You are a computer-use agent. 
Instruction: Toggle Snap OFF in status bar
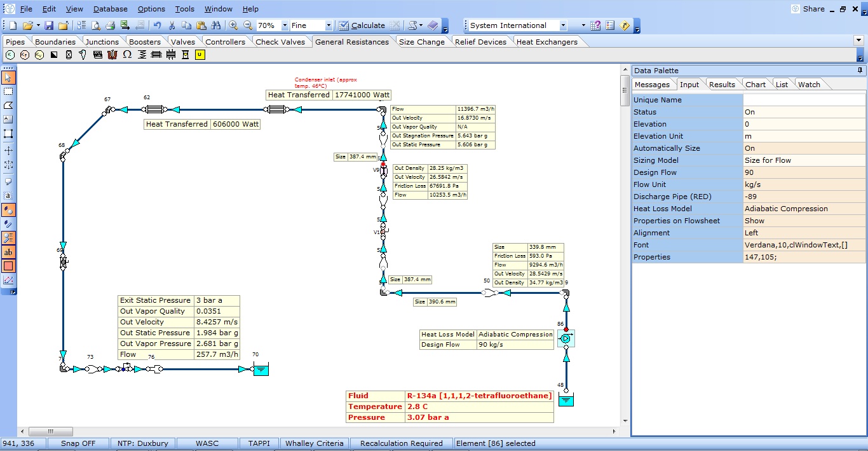[x=78, y=443]
